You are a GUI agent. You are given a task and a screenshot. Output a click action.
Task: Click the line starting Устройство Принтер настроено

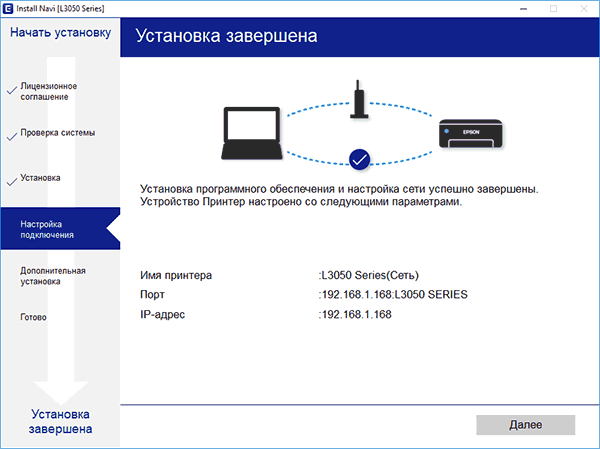click(301, 202)
